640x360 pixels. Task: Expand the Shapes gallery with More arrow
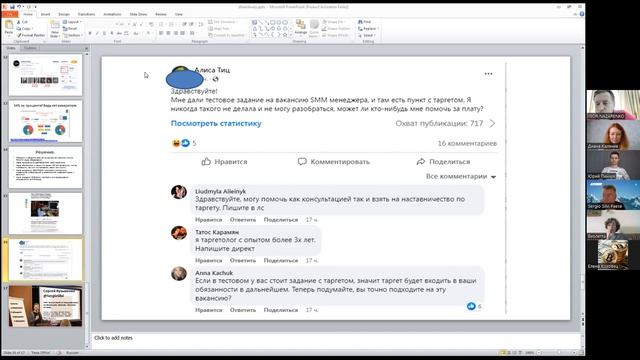click(291, 35)
